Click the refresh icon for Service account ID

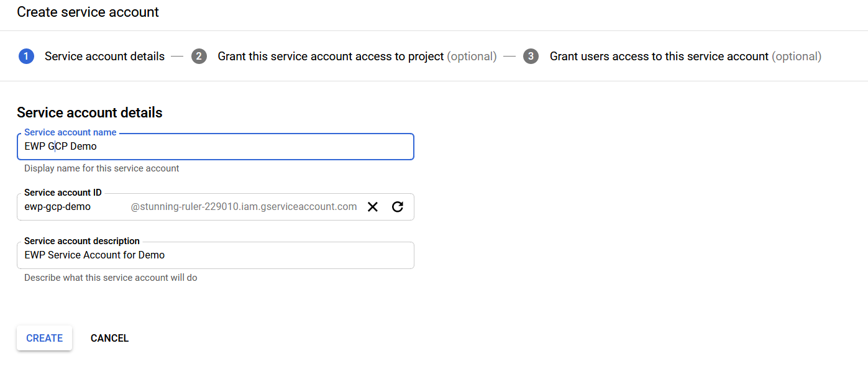398,207
